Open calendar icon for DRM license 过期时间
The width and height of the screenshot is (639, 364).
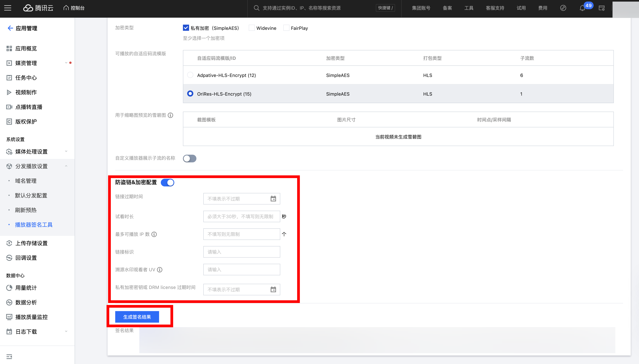tap(273, 290)
